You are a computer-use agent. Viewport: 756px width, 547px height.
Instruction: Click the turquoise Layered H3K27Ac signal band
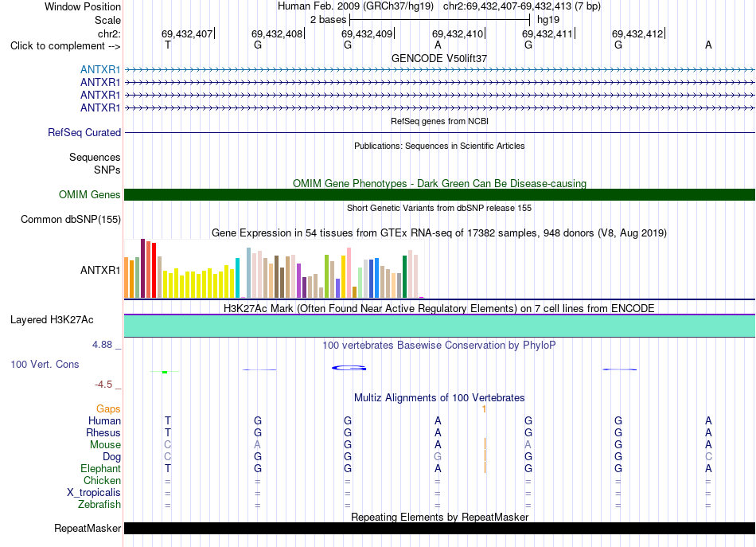439,326
